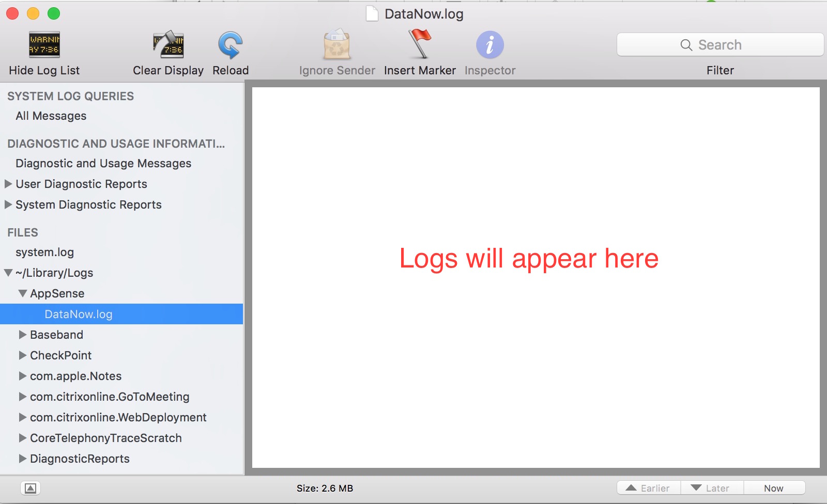The image size is (827, 504).
Task: Click the Earlier navigation button
Action: coord(649,488)
